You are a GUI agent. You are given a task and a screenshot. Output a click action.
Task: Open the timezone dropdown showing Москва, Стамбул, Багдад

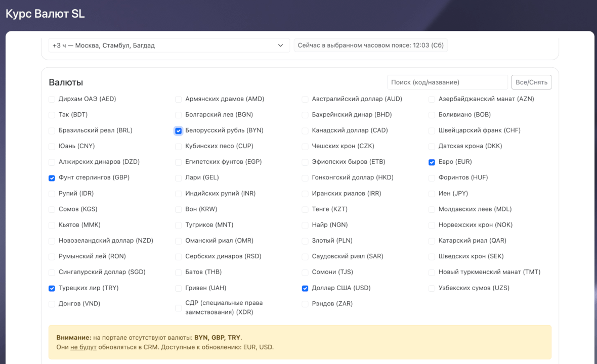(169, 45)
